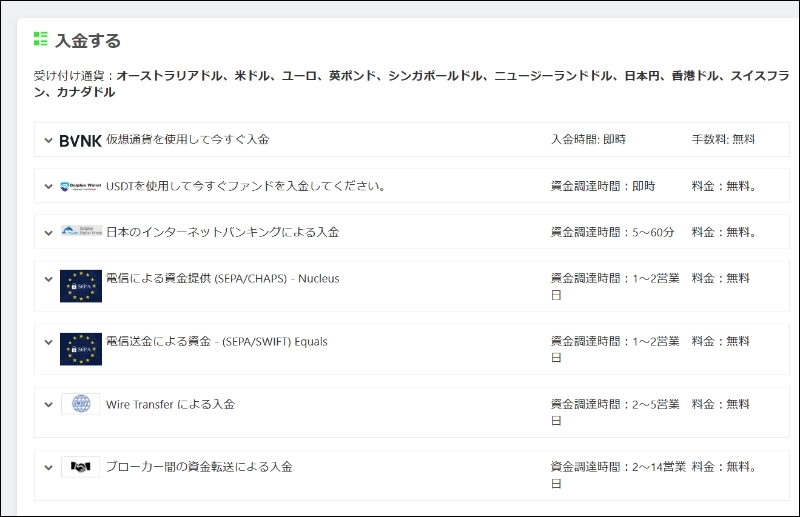Image resolution: width=800 pixels, height=517 pixels.
Task: Expand the SEPA/SWIFT Equals row chevron
Action: coord(48,342)
